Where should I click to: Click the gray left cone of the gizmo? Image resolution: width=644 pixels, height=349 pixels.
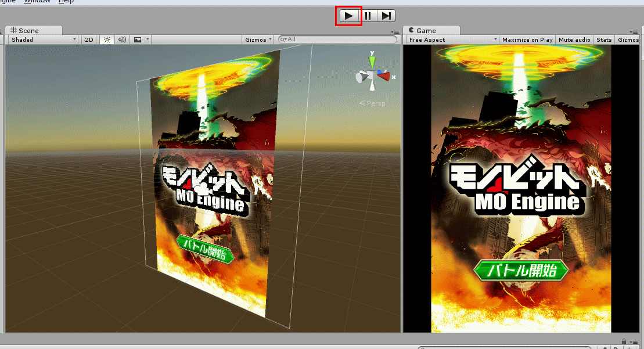pos(361,77)
